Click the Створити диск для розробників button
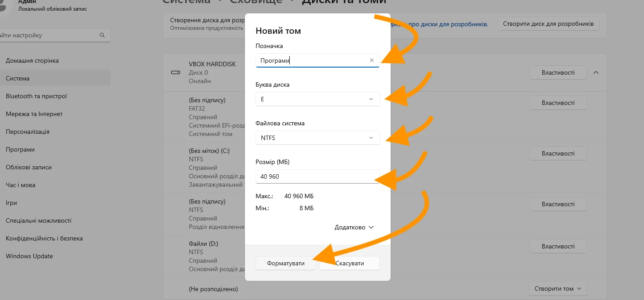This screenshot has width=644, height=300. pyautogui.click(x=548, y=24)
